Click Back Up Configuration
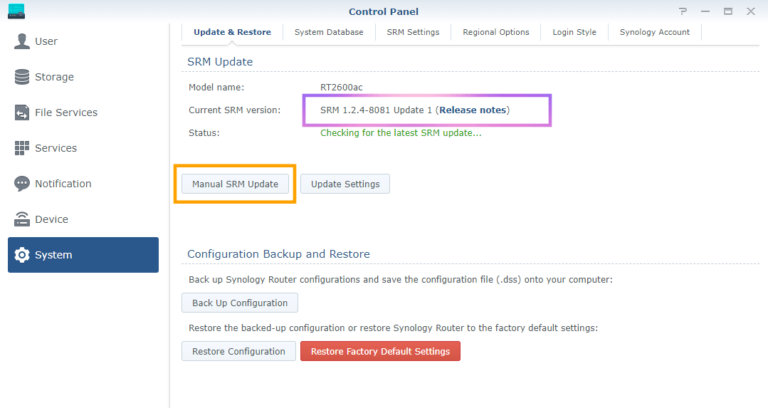Screen dimensions: 768x408 pos(240,303)
